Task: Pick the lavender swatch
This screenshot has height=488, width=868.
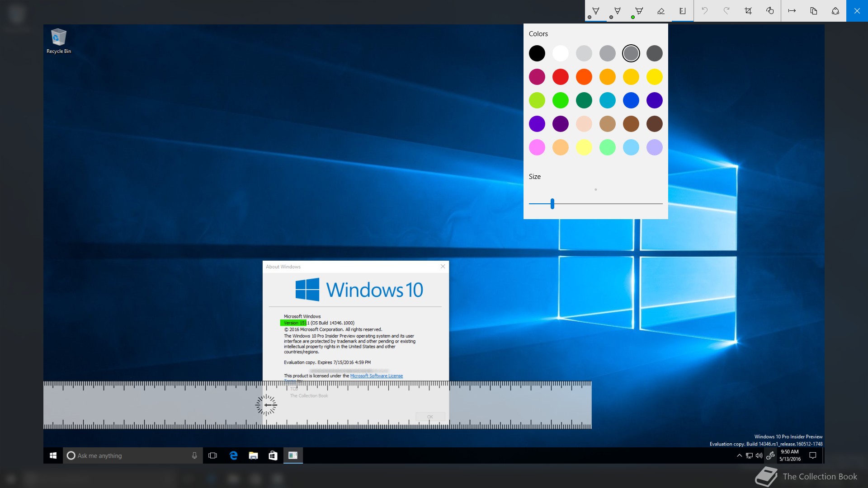Action: [x=655, y=147]
